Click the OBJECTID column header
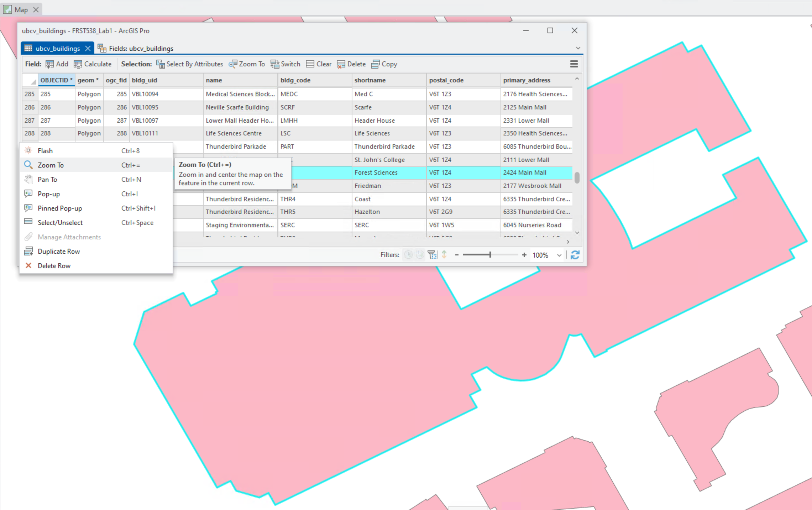 pos(56,80)
